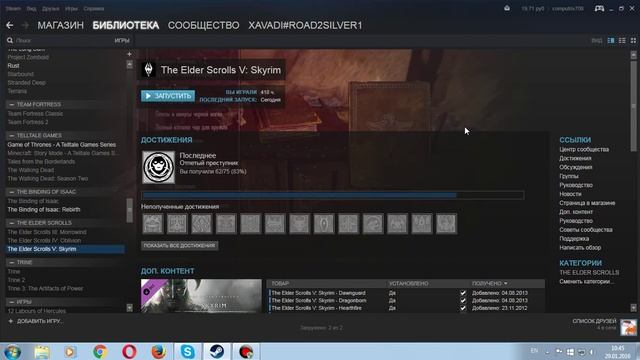Open the XAVADI#ROAD2SILVER1 profile tab
640x360 pixels.
(305, 25)
